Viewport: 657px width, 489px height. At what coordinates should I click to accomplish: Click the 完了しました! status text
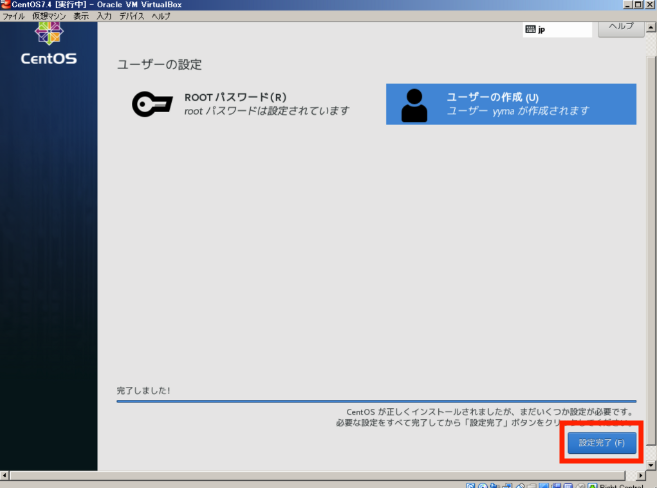tap(143, 391)
